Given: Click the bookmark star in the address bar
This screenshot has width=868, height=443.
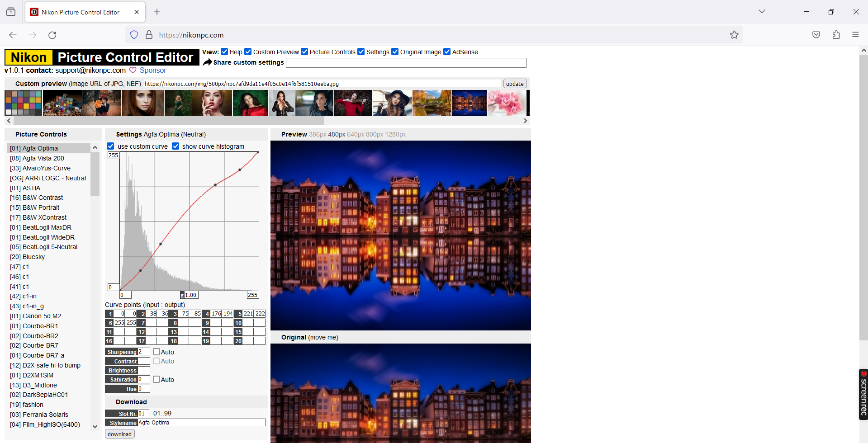Looking at the screenshot, I should click(x=734, y=35).
